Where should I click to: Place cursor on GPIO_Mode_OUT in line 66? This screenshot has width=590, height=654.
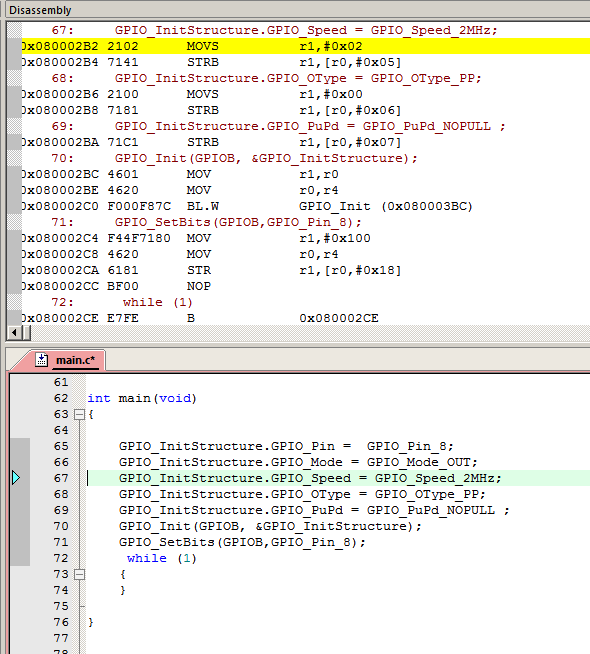coord(419,462)
